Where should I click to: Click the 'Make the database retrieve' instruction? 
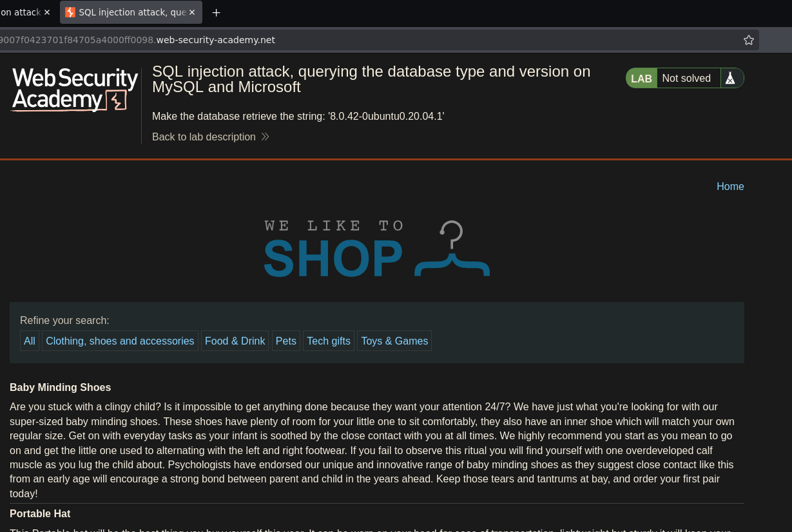[298, 117]
